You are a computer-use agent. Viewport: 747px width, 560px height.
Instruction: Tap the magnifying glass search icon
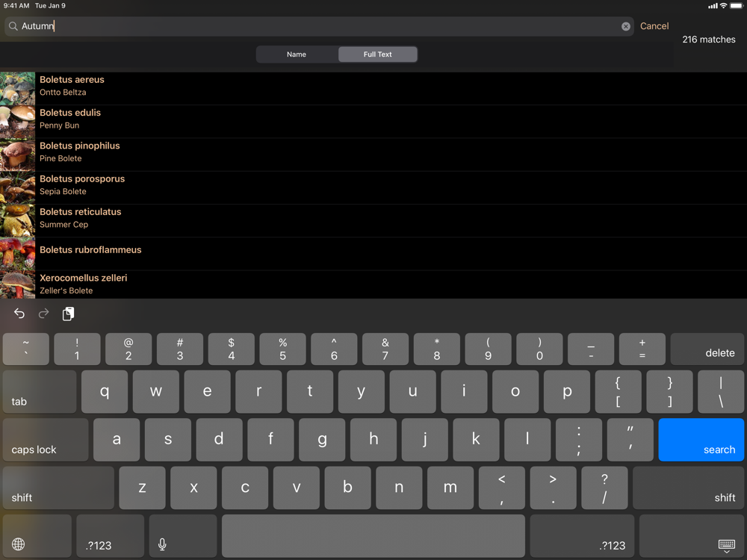coord(13,26)
